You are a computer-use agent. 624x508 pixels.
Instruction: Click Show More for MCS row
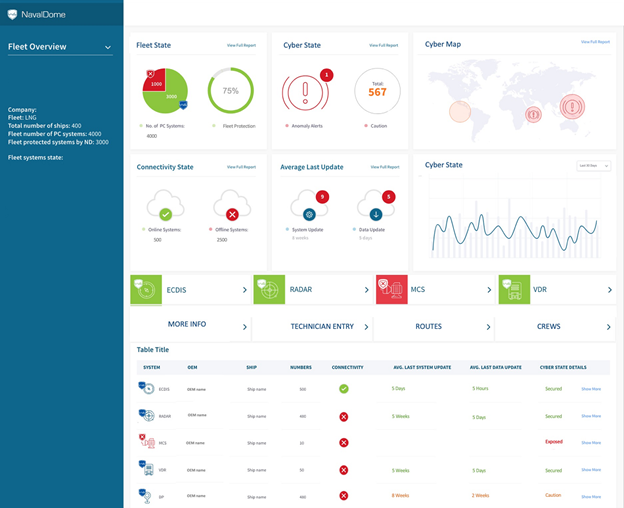click(591, 442)
